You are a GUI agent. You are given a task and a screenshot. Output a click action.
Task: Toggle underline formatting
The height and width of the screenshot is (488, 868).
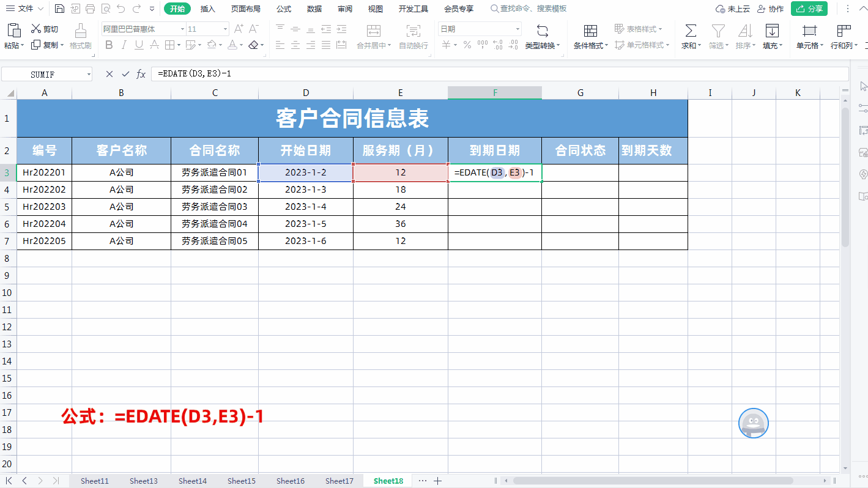(139, 45)
